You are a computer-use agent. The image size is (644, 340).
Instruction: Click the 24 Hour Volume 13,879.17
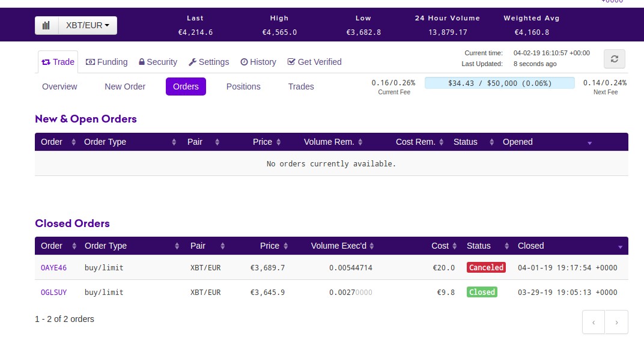point(448,32)
